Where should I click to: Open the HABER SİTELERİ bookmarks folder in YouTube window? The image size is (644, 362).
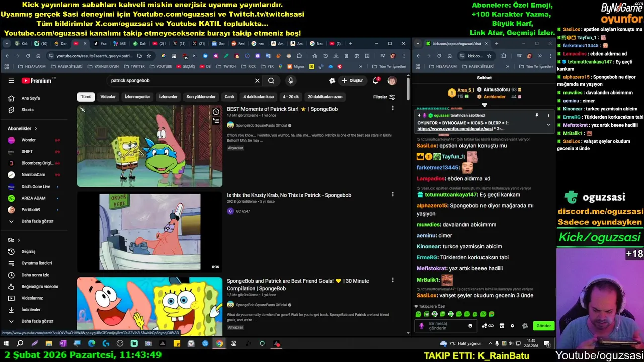coord(66,66)
